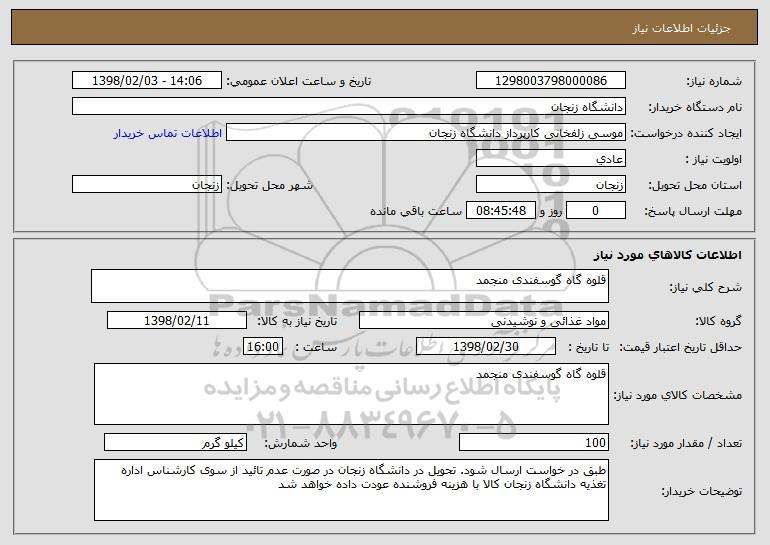Click the label 'توضیحات خریدار'

pyautogui.click(x=701, y=491)
